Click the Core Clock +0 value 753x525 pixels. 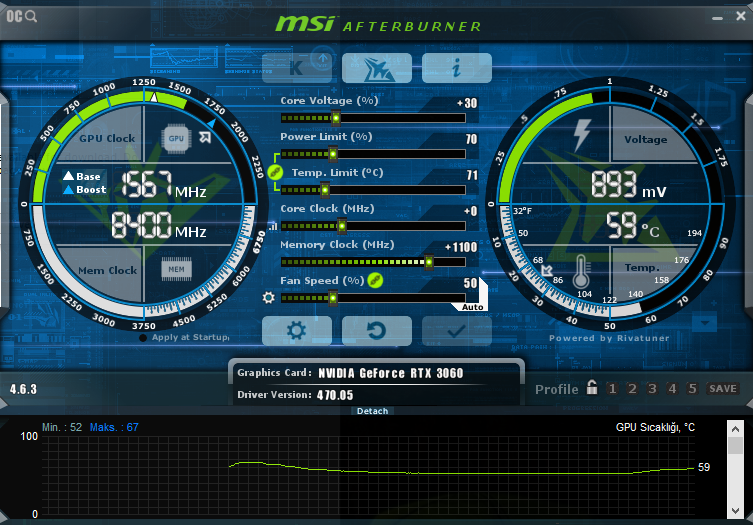pyautogui.click(x=471, y=211)
